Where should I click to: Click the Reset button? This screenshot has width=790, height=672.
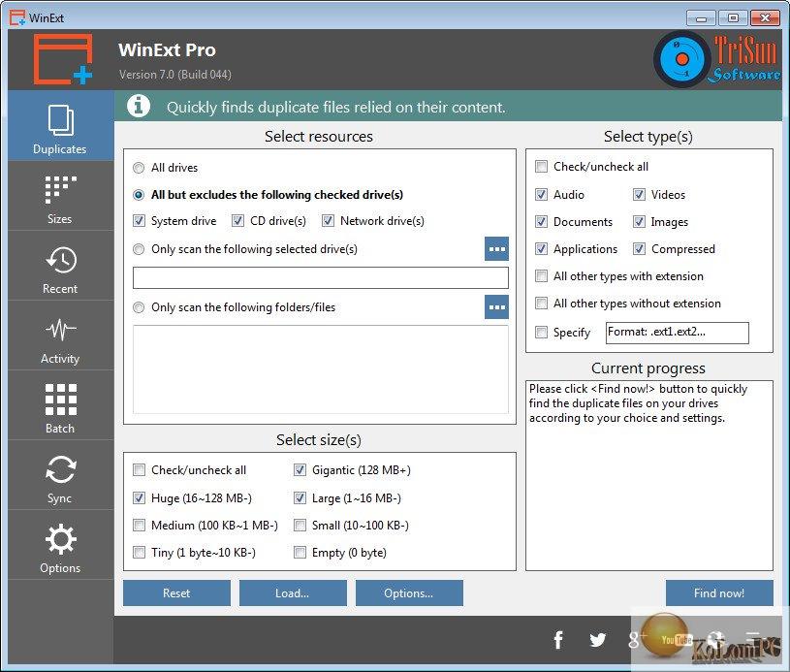176,593
